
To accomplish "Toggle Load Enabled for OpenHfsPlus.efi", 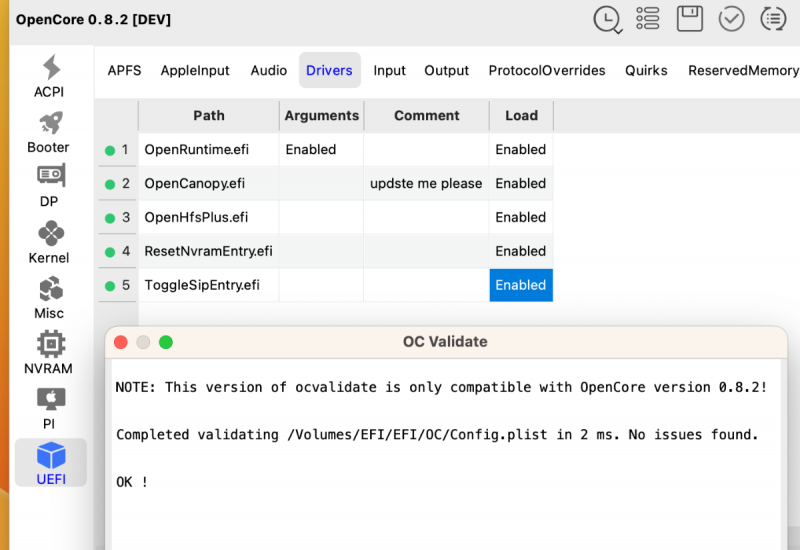I will point(520,217).
